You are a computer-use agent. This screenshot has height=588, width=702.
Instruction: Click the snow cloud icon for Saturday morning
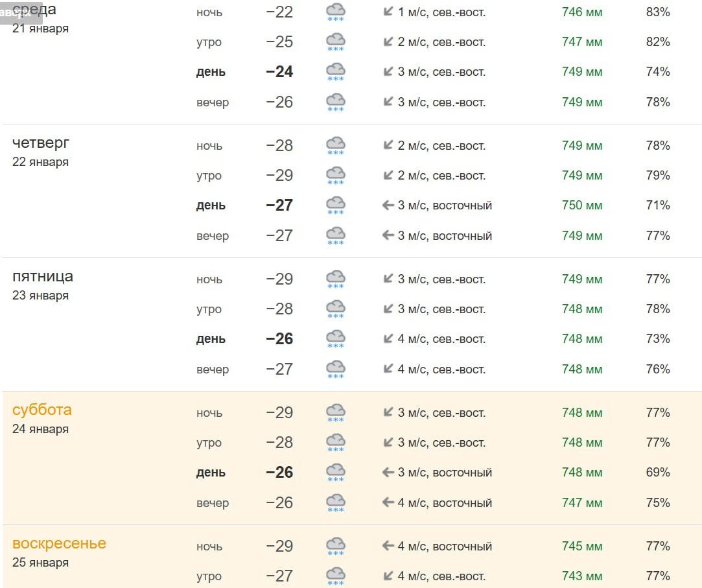pyautogui.click(x=335, y=442)
